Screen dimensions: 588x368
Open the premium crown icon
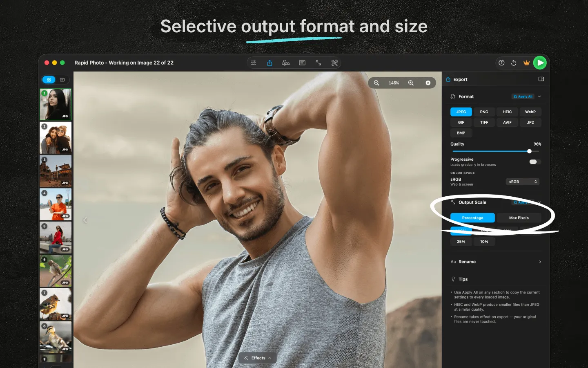(526, 63)
